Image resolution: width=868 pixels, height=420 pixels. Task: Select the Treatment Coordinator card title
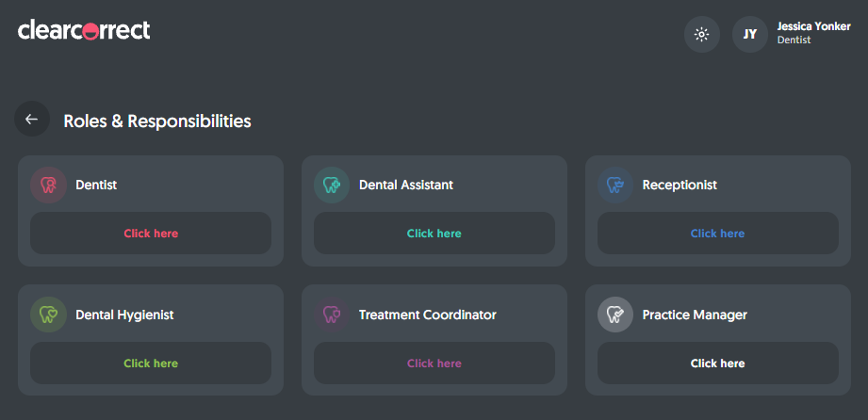tap(427, 315)
